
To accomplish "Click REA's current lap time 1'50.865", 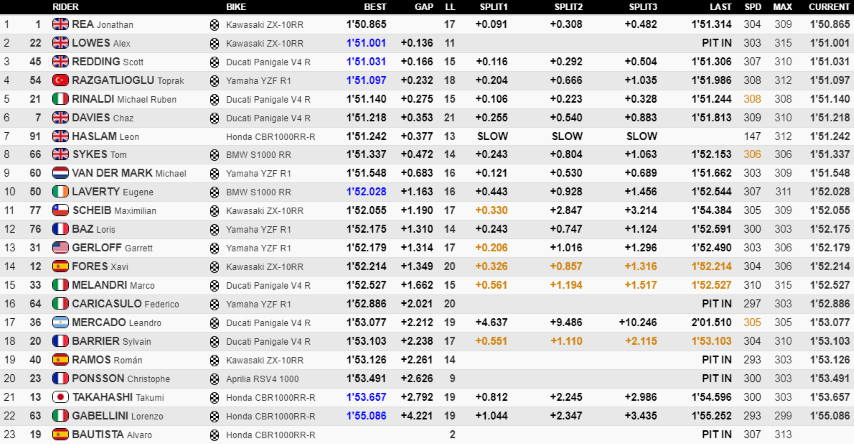I will 829,24.
